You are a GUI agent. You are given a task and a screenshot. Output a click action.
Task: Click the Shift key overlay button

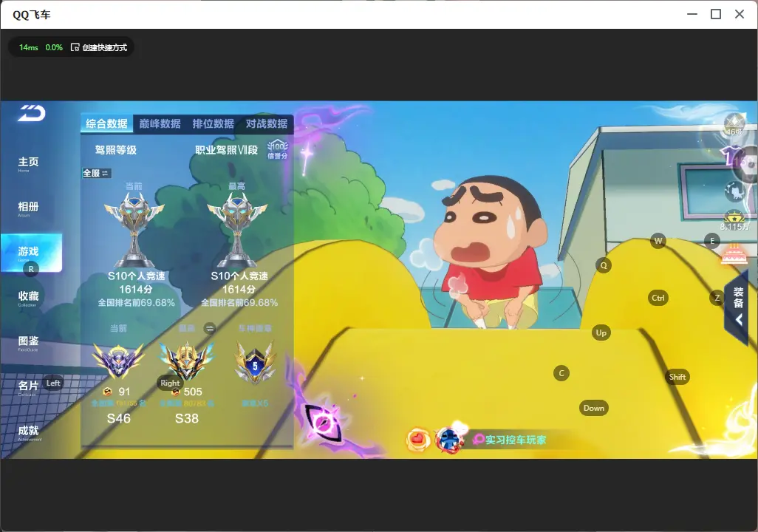(x=677, y=378)
